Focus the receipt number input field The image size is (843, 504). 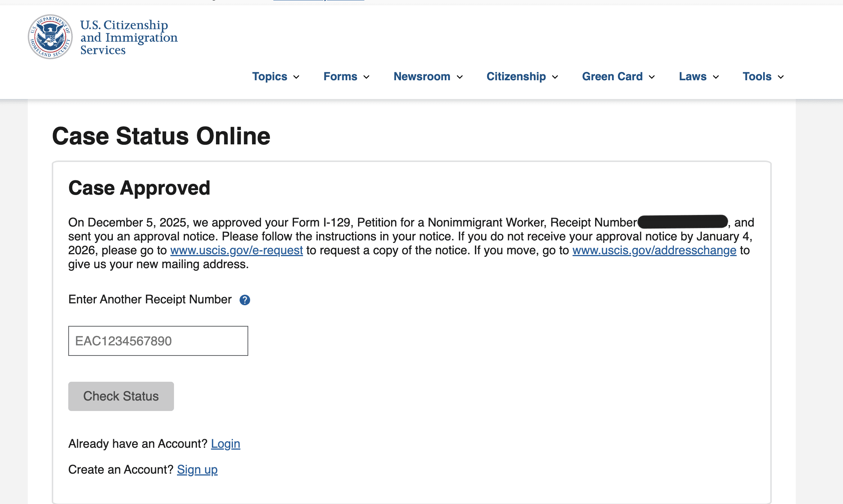pyautogui.click(x=158, y=341)
